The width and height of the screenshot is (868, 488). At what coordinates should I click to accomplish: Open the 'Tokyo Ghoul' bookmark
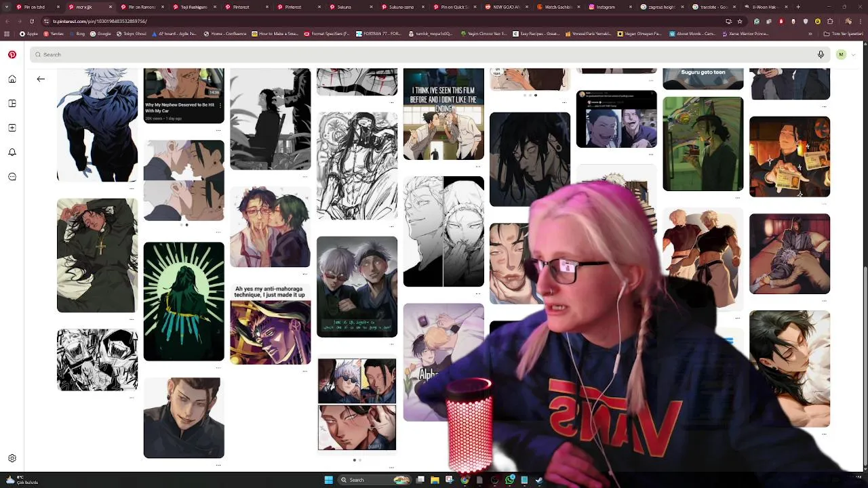point(132,34)
